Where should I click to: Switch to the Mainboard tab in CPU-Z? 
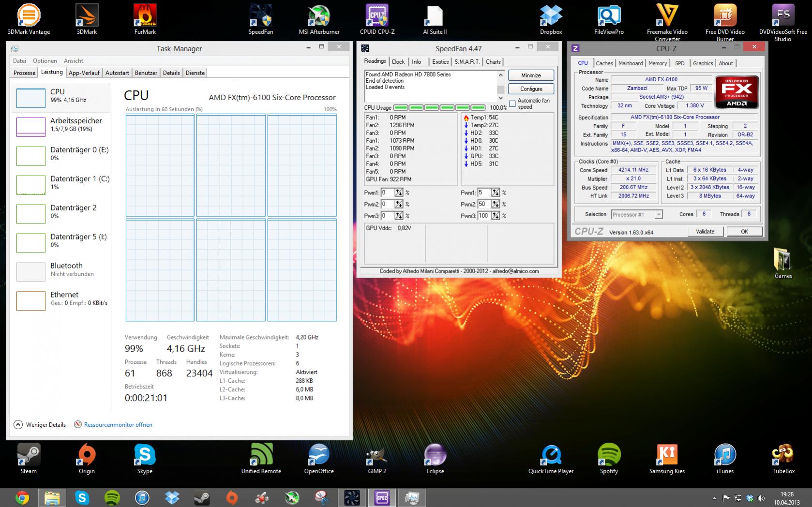pyautogui.click(x=631, y=63)
